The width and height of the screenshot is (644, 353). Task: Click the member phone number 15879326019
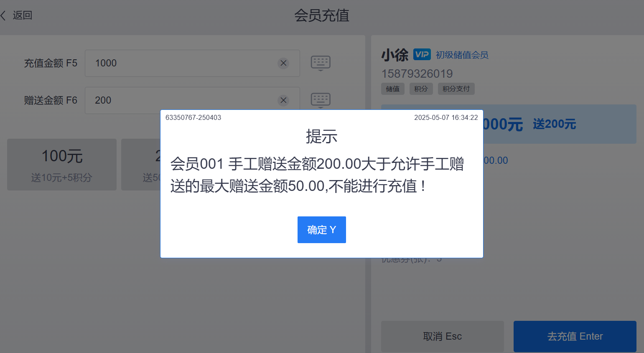point(417,74)
